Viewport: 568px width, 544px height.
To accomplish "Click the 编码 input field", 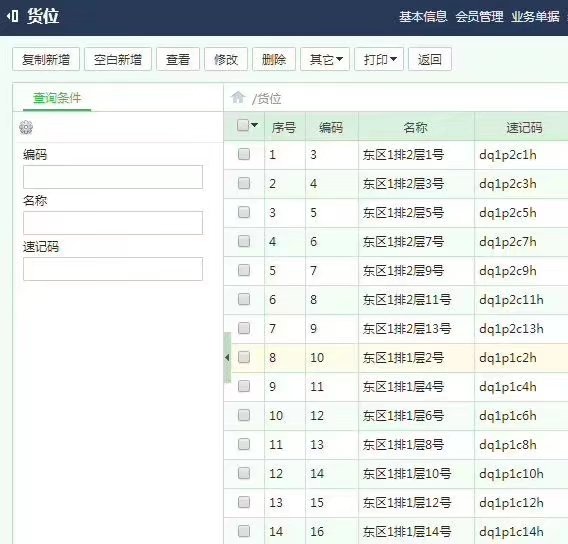I will (113, 177).
